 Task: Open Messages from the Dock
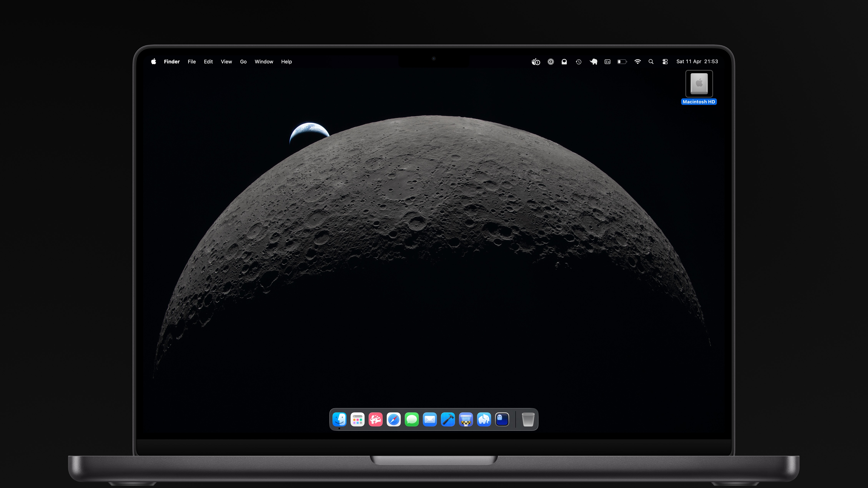point(412,419)
